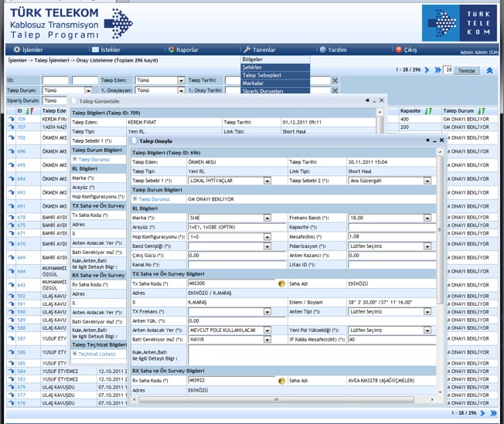Open Anten Tipi dropdown
Viewport: 504px width, 424px height.
427,312
